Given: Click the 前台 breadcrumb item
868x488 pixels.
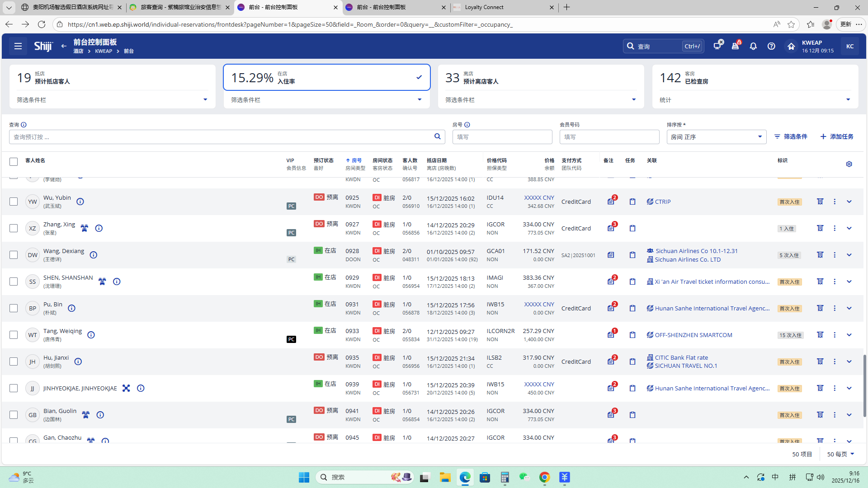Looking at the screenshot, I should 129,51.
